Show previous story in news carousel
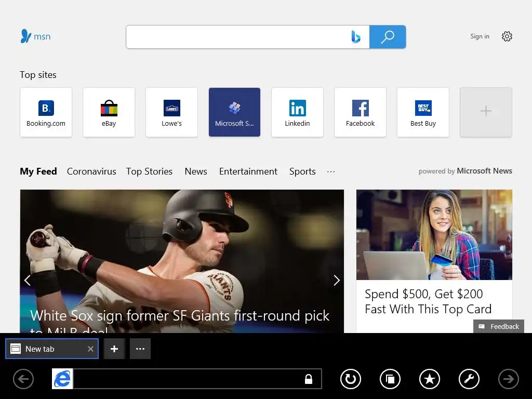 tap(28, 280)
